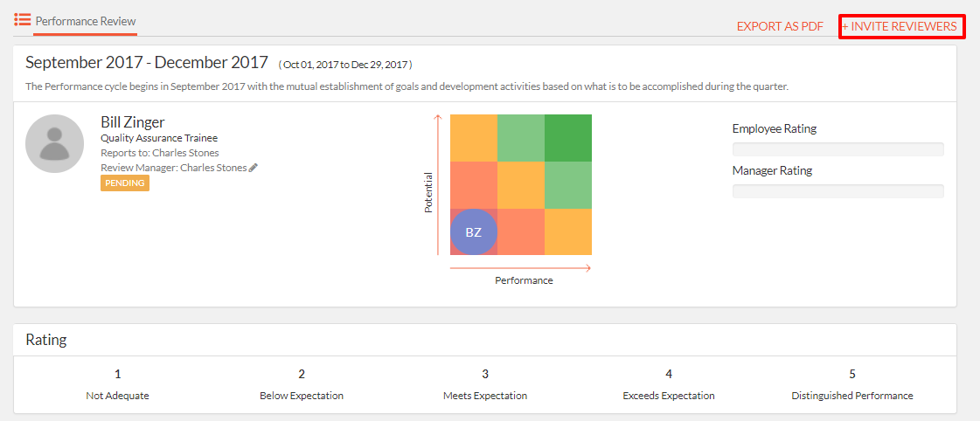Open the Performance Review tab
The width and height of the screenshot is (980, 421).
[x=86, y=21]
